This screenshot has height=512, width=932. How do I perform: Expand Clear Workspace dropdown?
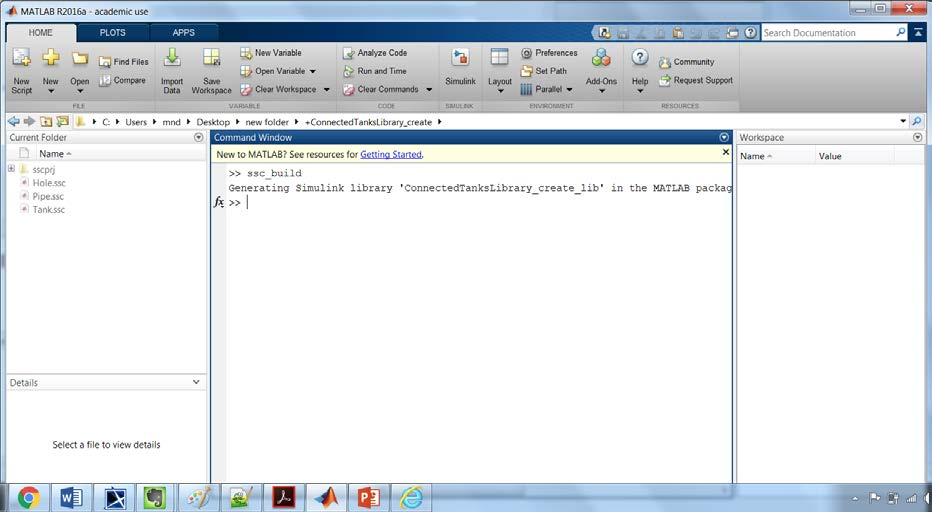[326, 90]
